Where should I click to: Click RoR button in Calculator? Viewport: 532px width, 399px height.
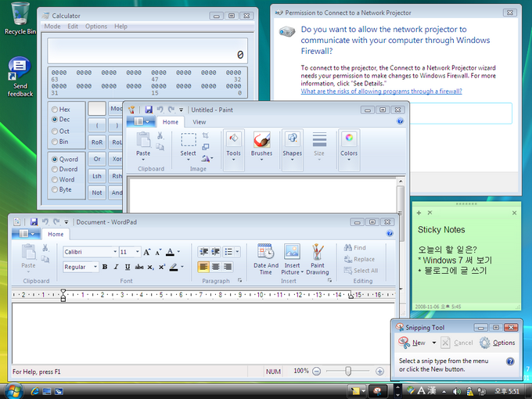tap(97, 142)
